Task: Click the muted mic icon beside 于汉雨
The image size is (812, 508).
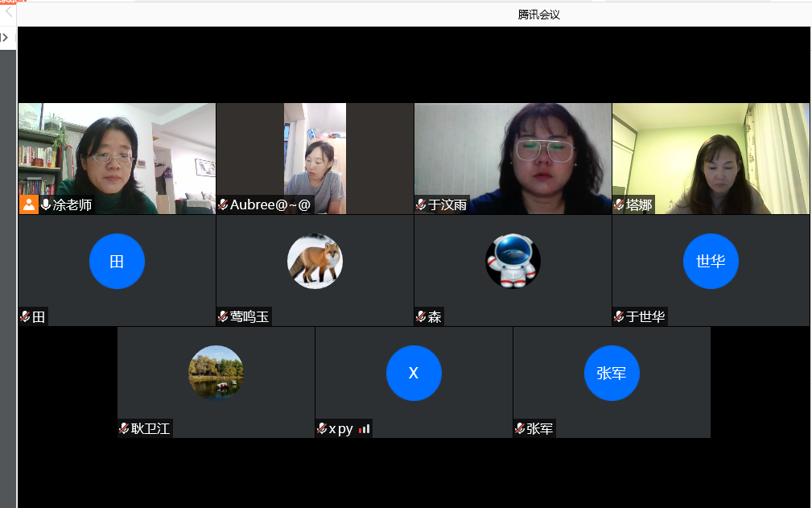Action: tap(421, 204)
